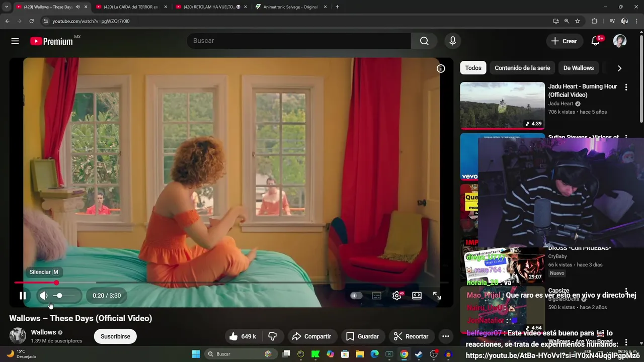This screenshot has width=644, height=362.
Task: Show video info card icon
Action: tap(441, 69)
